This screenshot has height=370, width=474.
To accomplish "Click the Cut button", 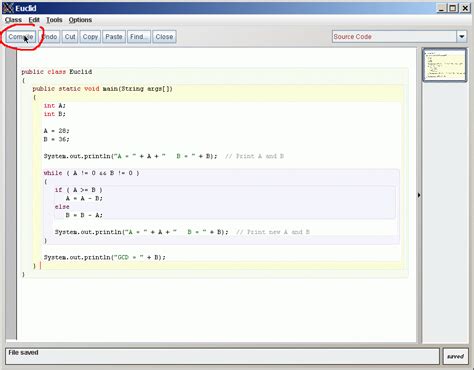I will pyautogui.click(x=70, y=37).
